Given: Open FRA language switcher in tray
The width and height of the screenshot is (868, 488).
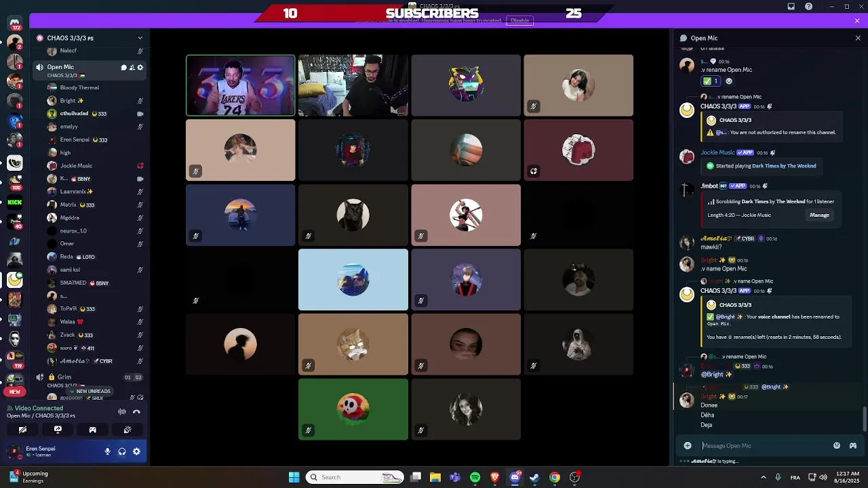Looking at the screenshot, I should tap(795, 477).
